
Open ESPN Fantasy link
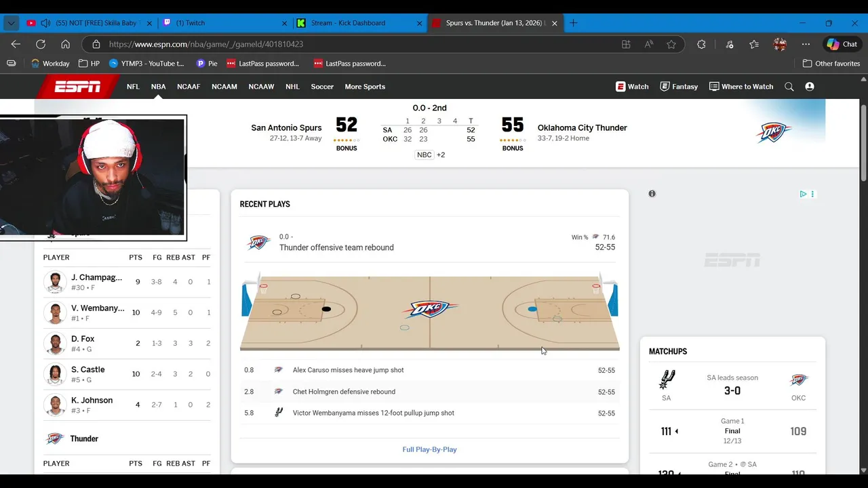679,87
